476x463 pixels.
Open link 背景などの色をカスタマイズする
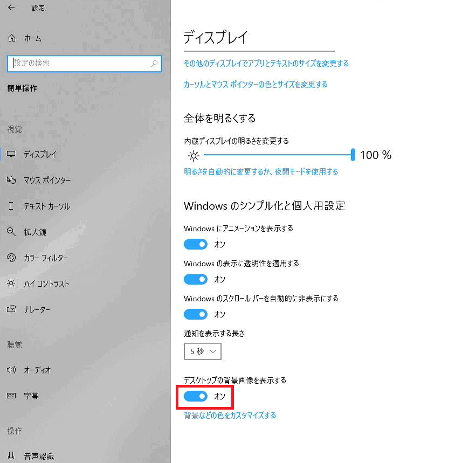230,415
